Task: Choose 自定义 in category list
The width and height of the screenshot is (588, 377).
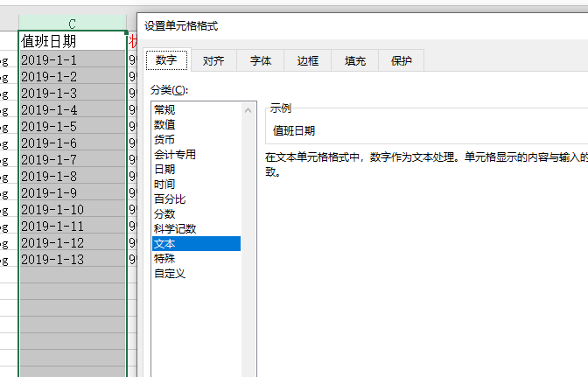Action: click(170, 274)
